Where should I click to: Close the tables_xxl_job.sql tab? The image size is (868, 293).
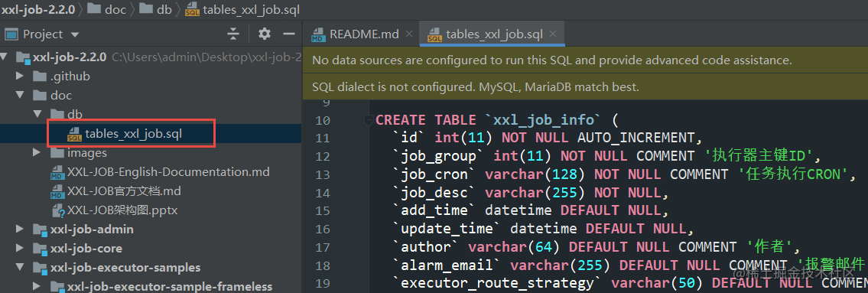pos(552,34)
